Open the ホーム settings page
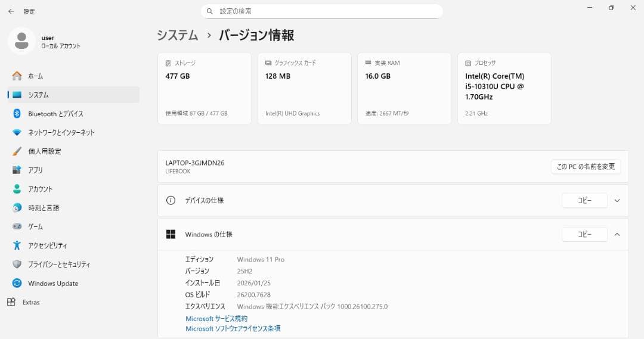This screenshot has height=339, width=644. [73, 76]
